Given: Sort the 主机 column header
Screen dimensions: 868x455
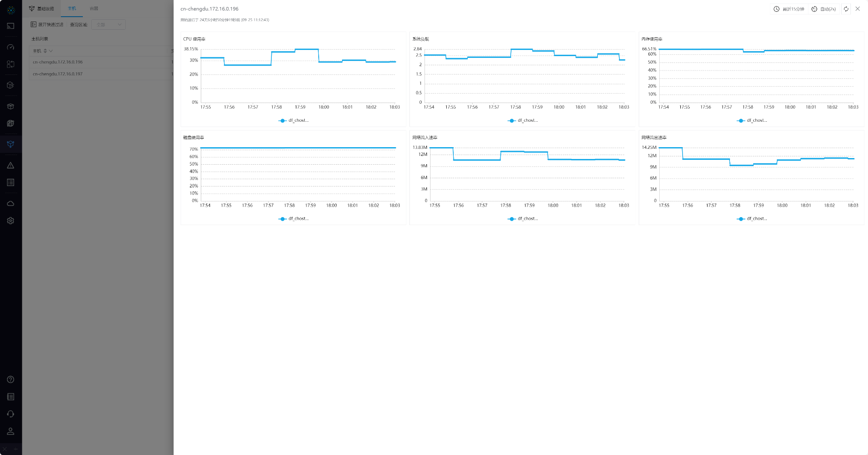Looking at the screenshot, I should (45, 51).
